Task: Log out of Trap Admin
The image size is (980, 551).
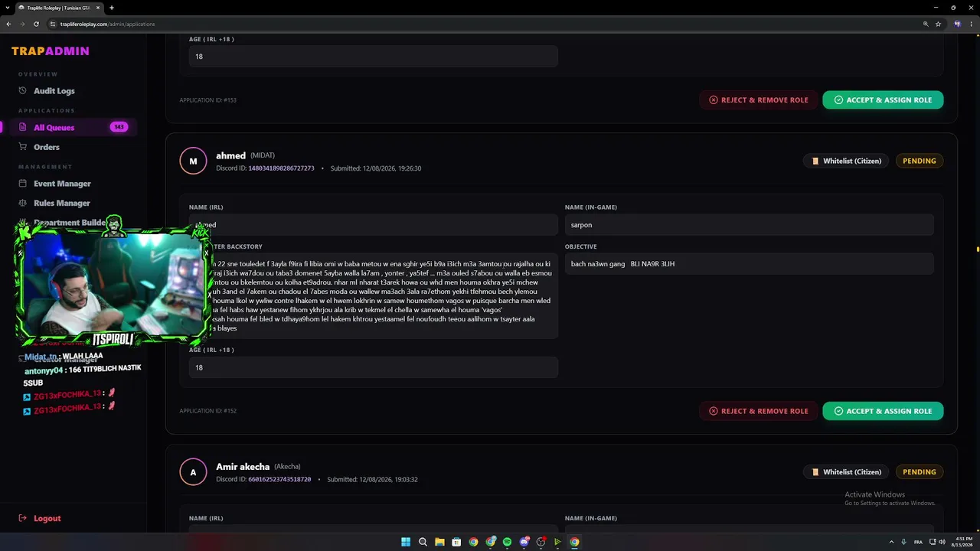Action: 47,518
